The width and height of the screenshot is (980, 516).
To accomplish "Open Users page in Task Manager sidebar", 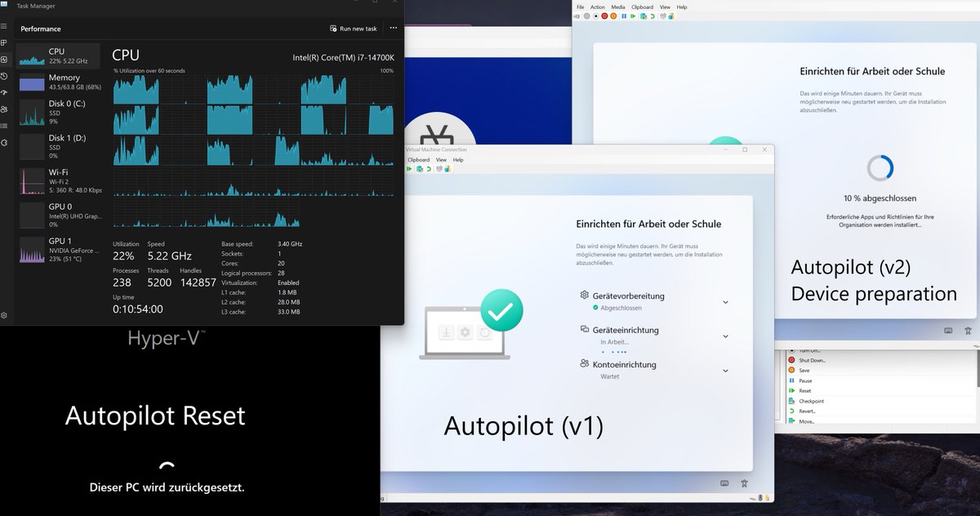I will point(4,109).
